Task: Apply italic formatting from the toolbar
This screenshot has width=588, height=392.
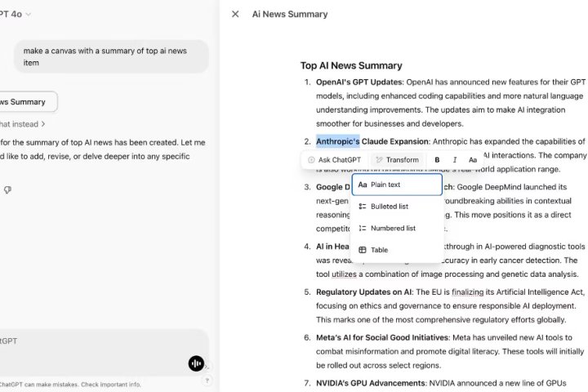Action: tap(455, 160)
